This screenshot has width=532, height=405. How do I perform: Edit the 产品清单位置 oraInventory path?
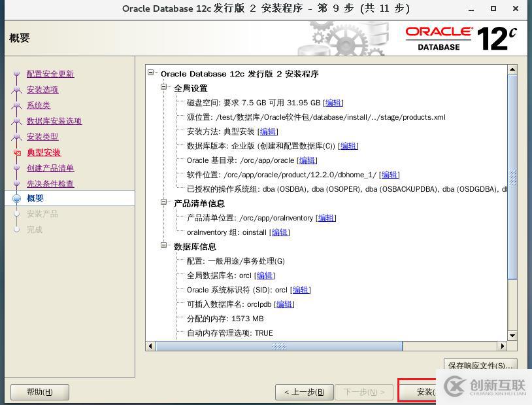[326, 218]
